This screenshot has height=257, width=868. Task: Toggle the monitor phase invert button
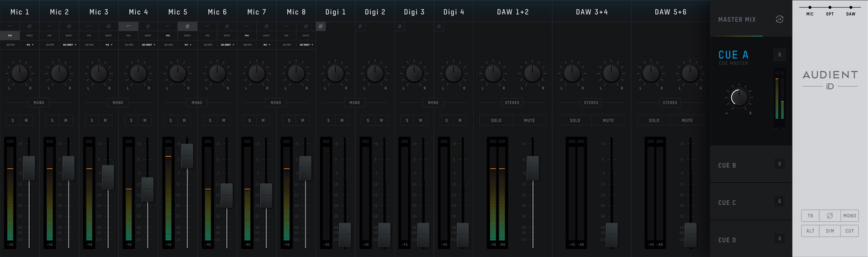tap(830, 216)
